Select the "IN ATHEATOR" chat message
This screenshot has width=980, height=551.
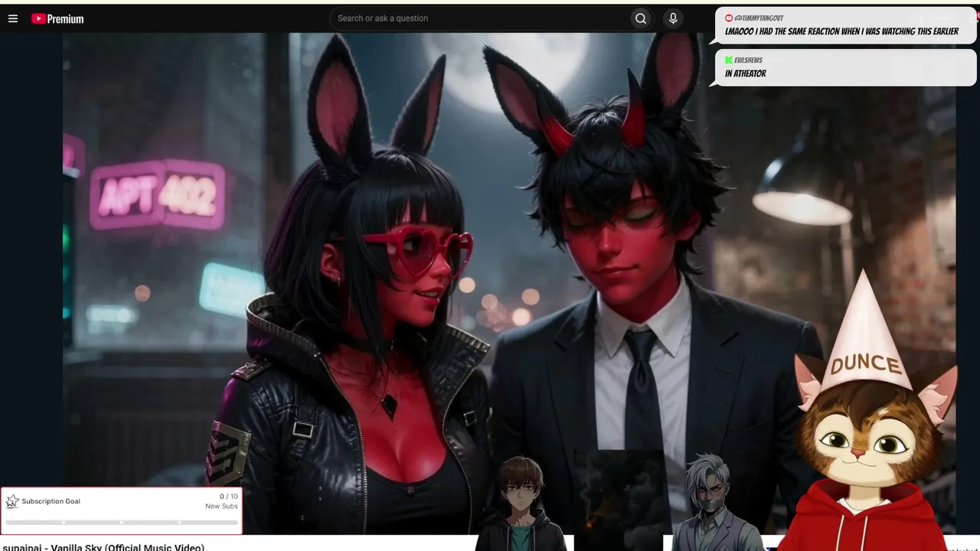tap(746, 73)
